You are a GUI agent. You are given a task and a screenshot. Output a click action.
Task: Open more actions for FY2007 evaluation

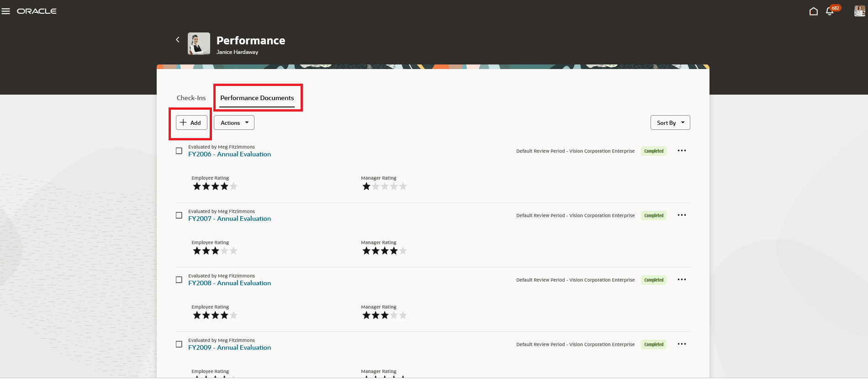(x=682, y=215)
